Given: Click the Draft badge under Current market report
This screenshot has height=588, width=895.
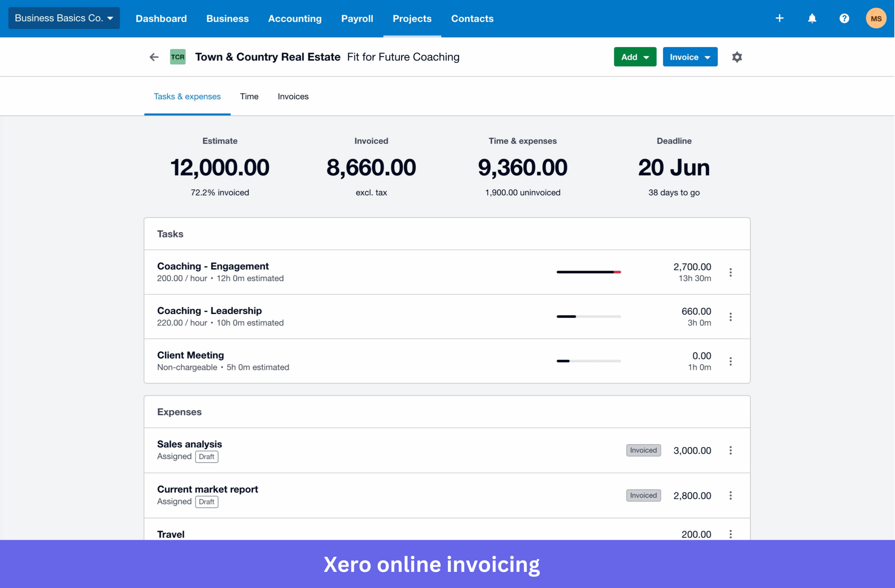Looking at the screenshot, I should tap(207, 502).
